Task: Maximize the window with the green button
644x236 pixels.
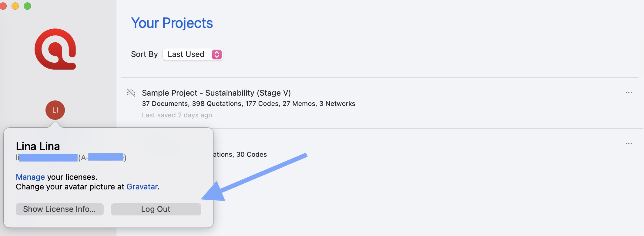Action: click(x=27, y=6)
